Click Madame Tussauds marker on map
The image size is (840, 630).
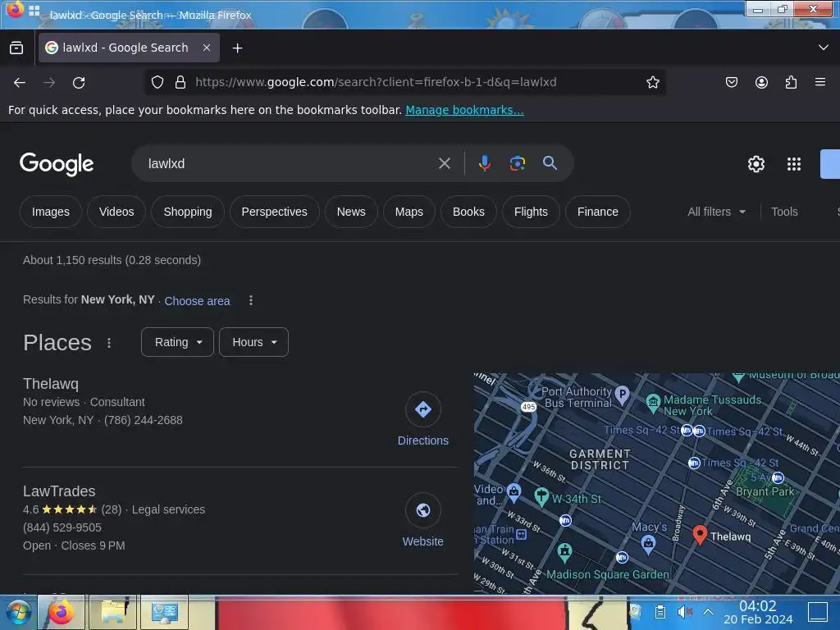tap(653, 403)
